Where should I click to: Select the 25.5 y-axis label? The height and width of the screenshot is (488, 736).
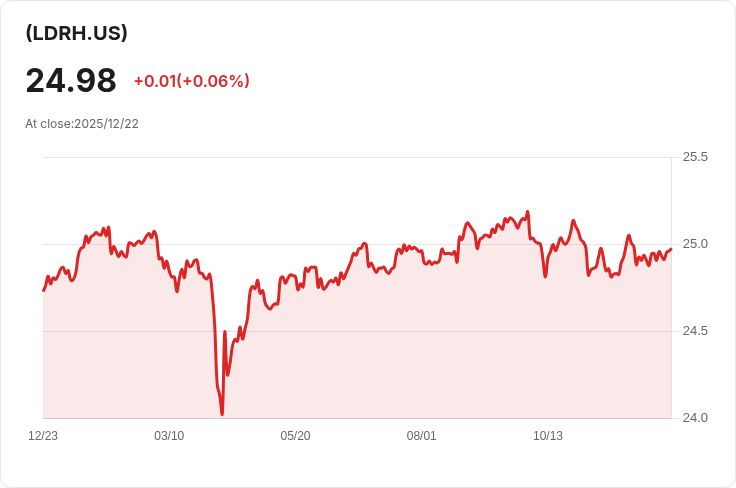[695, 157]
